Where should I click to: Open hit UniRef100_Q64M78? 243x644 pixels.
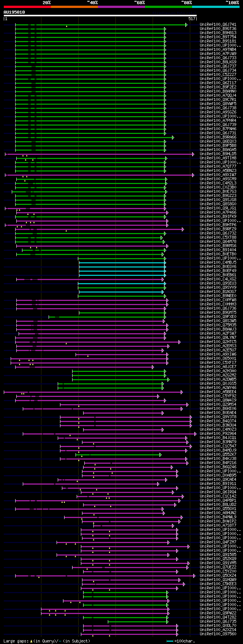coord(218,242)
